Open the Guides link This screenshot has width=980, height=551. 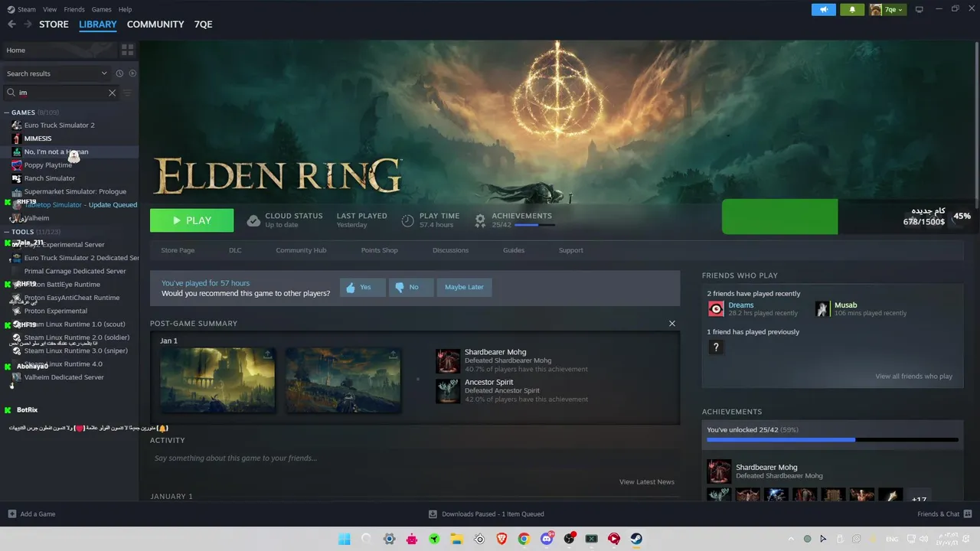click(514, 250)
